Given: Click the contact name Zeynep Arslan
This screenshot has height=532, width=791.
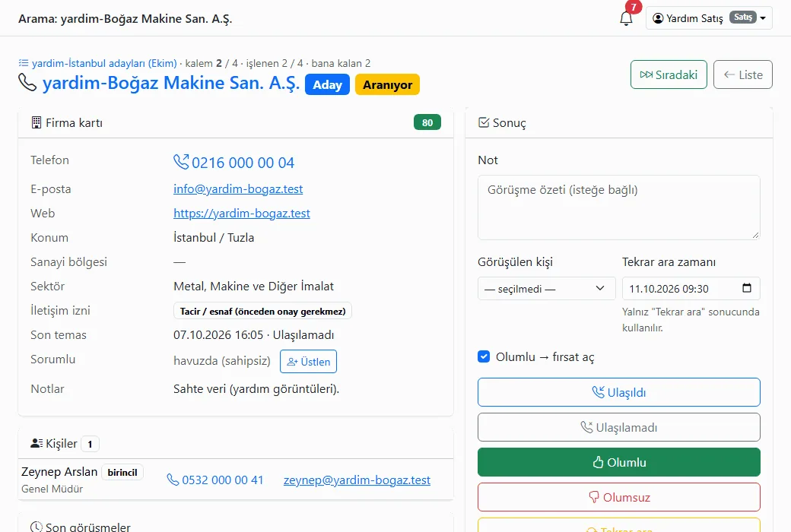Looking at the screenshot, I should pyautogui.click(x=59, y=472).
